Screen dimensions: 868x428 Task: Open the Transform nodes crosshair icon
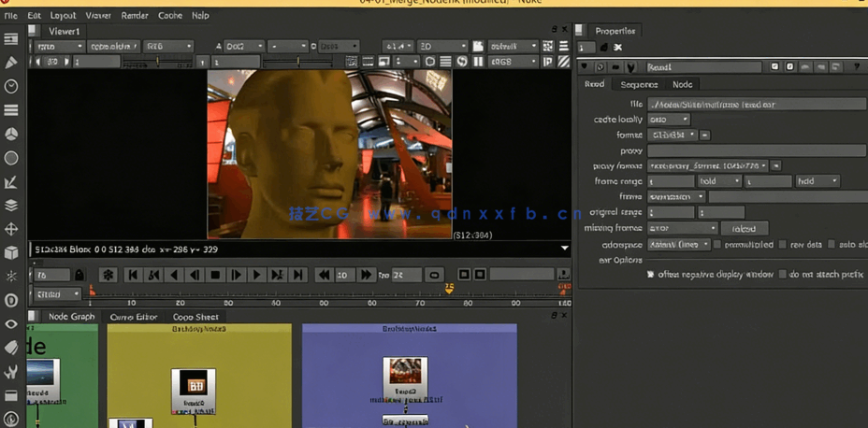tap(11, 229)
